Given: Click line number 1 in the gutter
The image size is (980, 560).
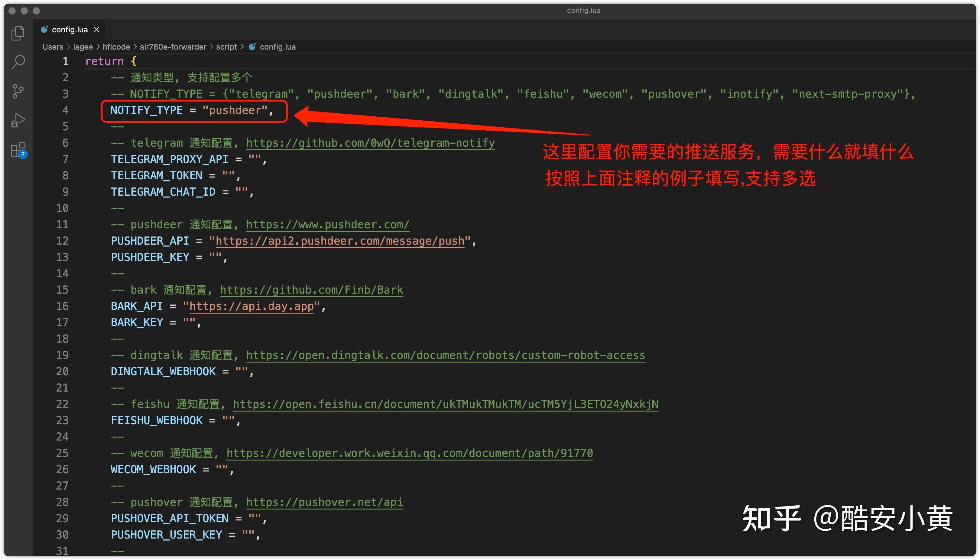Looking at the screenshot, I should tap(66, 61).
